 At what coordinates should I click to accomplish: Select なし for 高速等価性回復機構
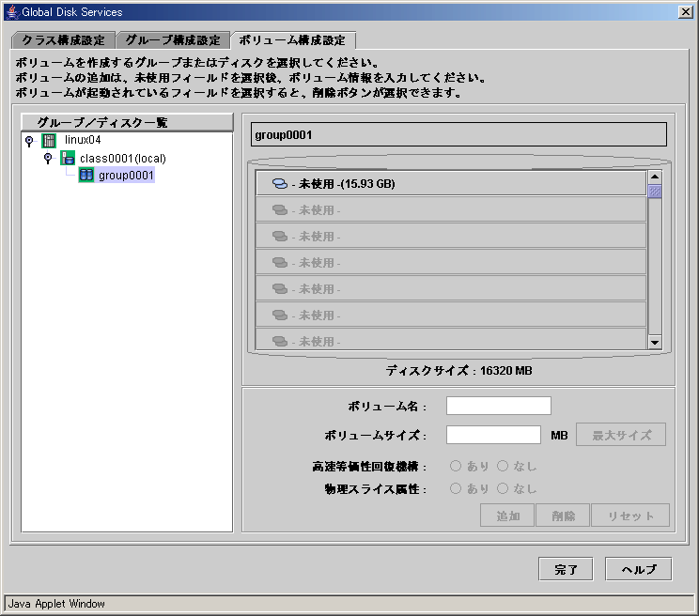[x=503, y=466]
